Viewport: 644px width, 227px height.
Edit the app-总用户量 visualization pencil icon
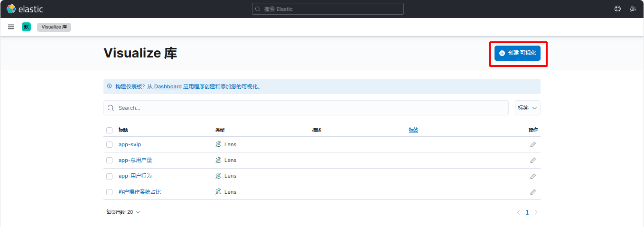[533, 160]
